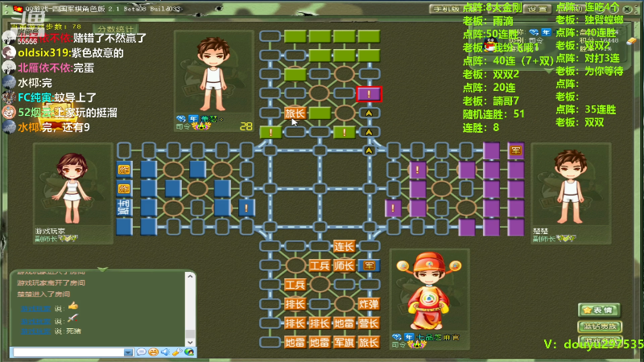This screenshot has width=644, height=362.
Task: Pick the 地雷 piece next to 营长
Action: [344, 323]
